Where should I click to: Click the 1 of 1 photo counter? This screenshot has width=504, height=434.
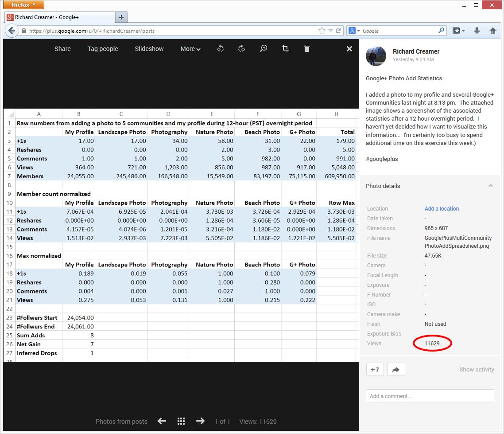point(222,422)
